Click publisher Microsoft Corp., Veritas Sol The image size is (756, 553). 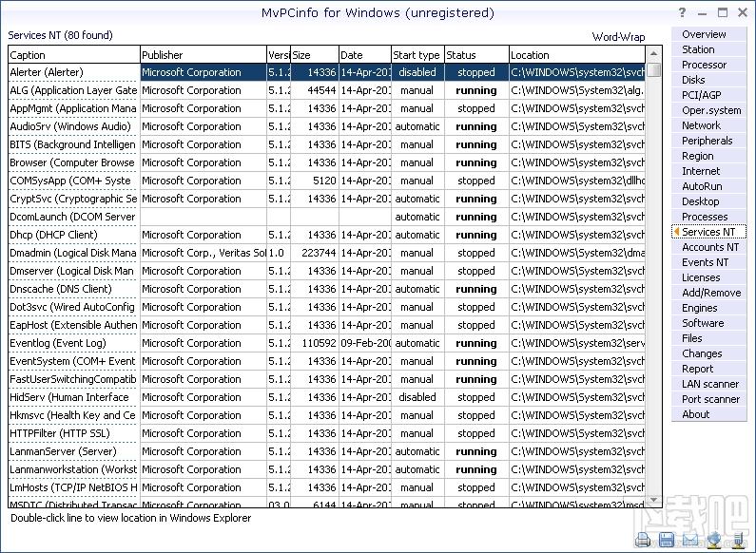[x=204, y=253]
